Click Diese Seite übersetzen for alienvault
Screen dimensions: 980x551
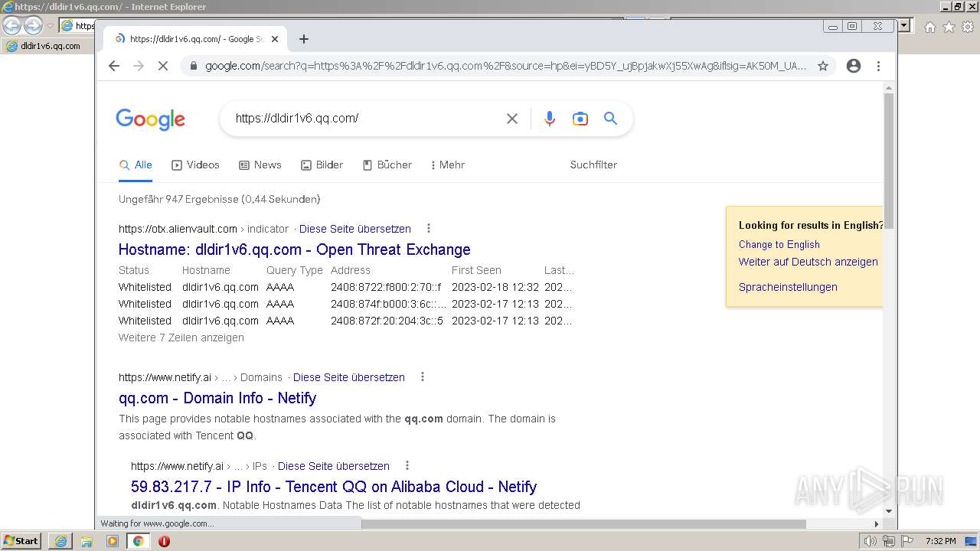(355, 229)
